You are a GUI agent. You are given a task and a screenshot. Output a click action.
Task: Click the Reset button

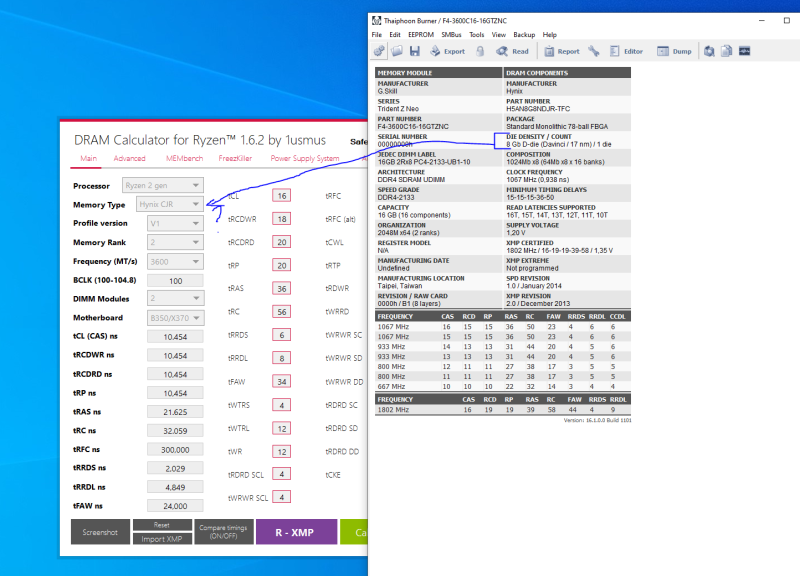[x=162, y=525]
